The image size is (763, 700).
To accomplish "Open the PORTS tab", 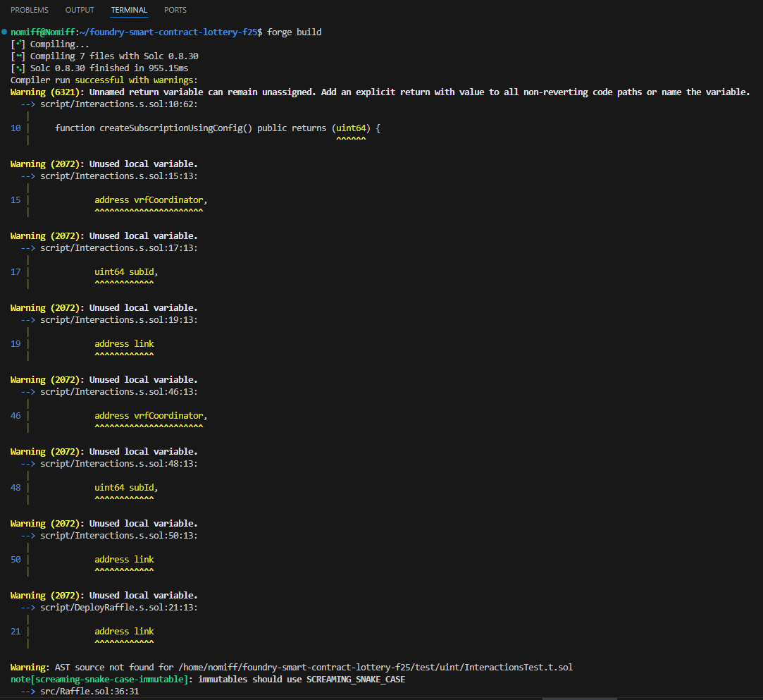I will point(175,10).
